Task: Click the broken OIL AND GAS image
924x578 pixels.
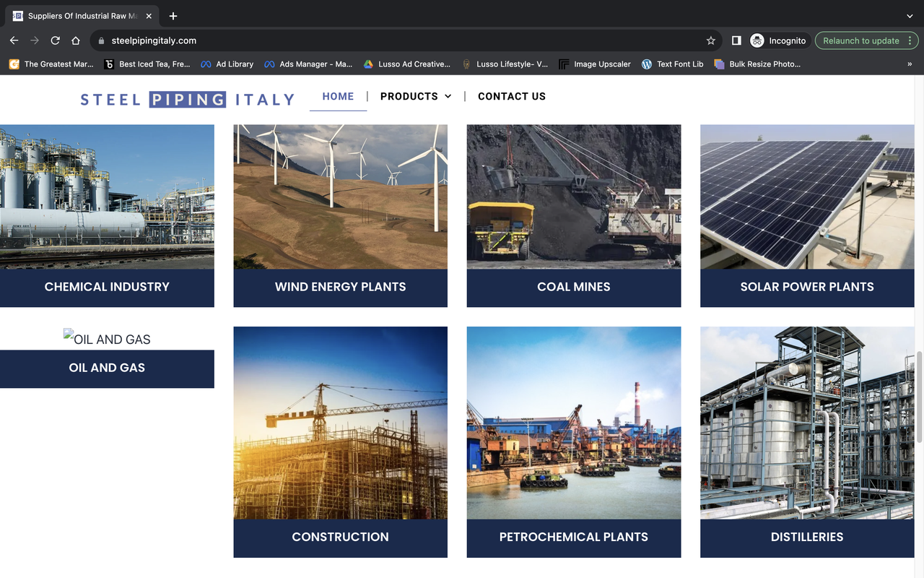Action: click(107, 338)
